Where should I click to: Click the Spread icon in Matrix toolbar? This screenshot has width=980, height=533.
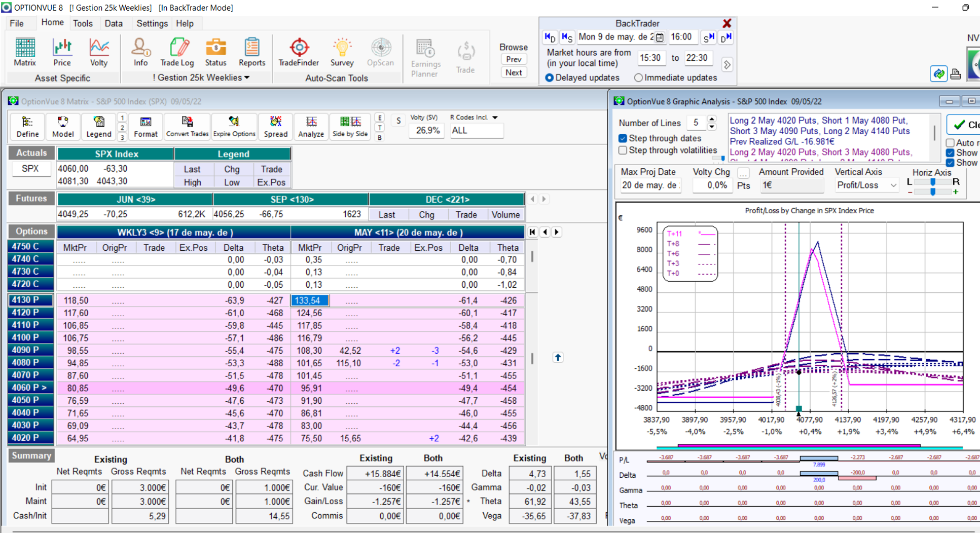(x=275, y=127)
